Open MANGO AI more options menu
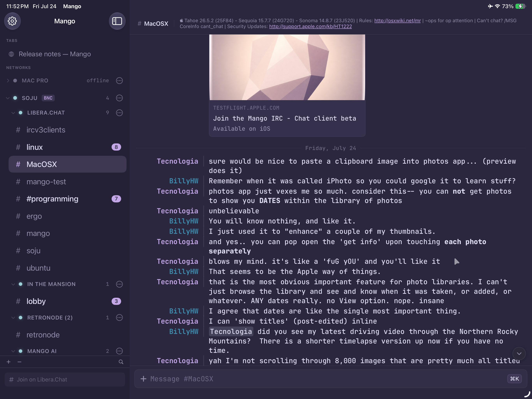The height and width of the screenshot is (399, 532). pos(119,351)
